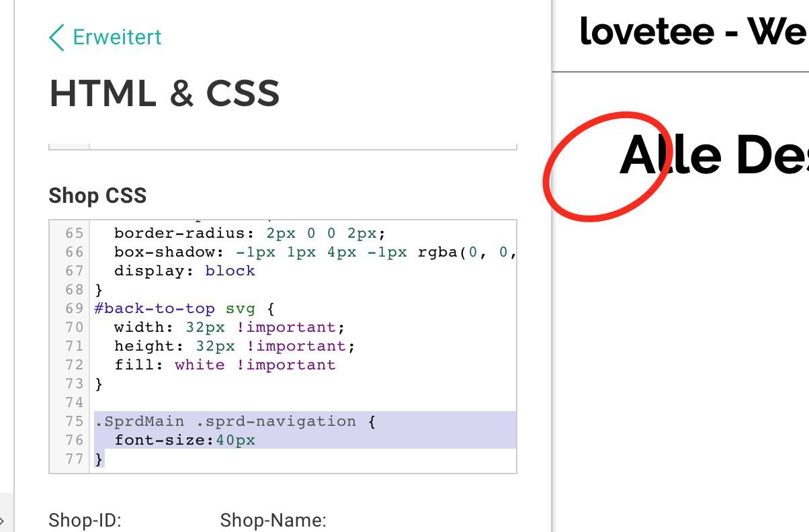Screen dimensions: 809x532
Task: Click line number 68 in the gutter
Action: click(74, 290)
